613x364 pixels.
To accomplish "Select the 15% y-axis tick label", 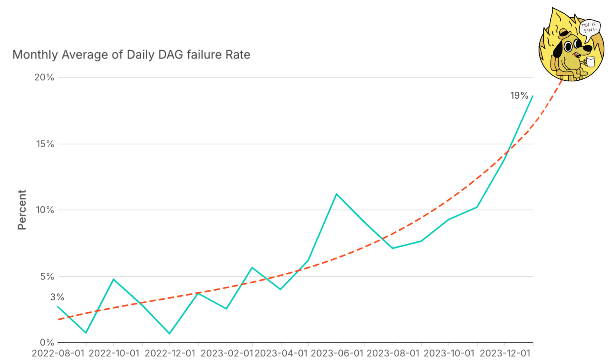I will pos(45,144).
